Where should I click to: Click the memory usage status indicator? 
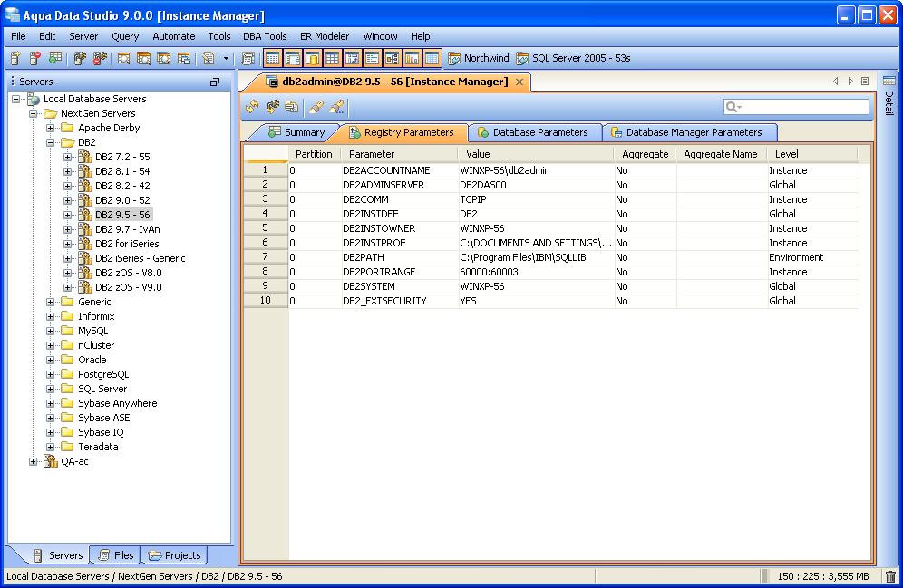[x=822, y=576]
